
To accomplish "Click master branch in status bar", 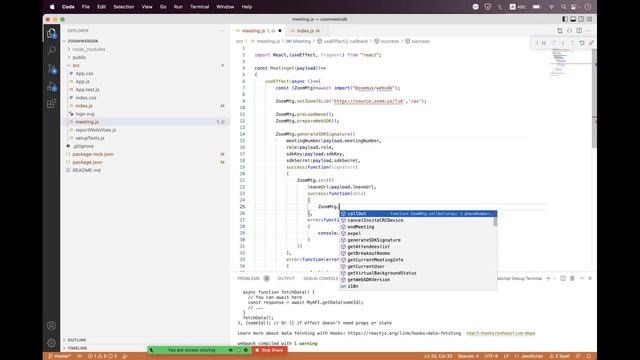I will point(60,356).
